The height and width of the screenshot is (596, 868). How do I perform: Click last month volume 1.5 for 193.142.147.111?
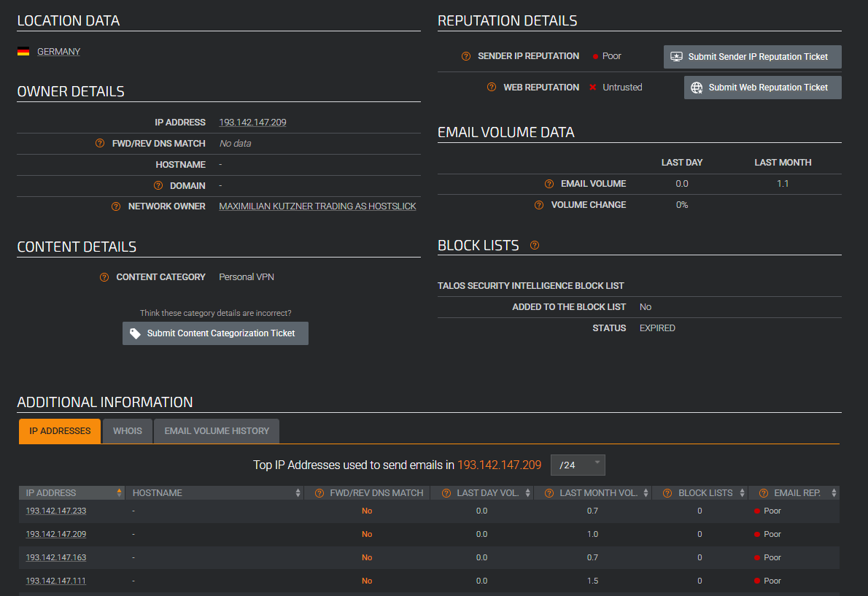(x=592, y=581)
